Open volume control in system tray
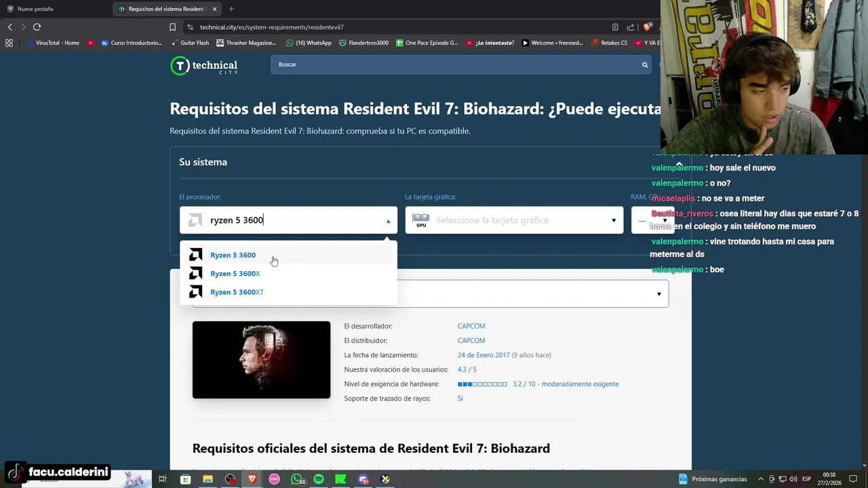Viewport: 868px width, 488px height. click(x=793, y=479)
